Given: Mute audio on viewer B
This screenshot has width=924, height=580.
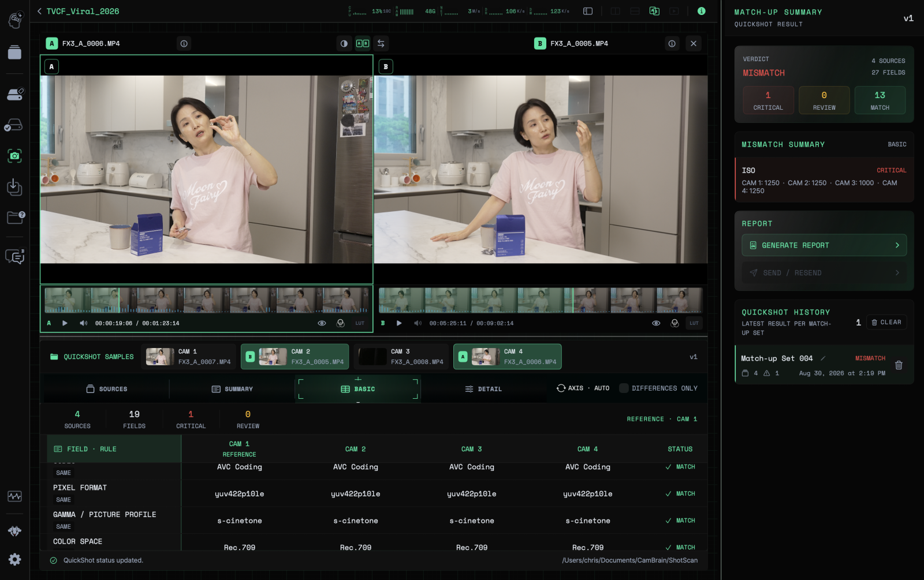Looking at the screenshot, I should tap(418, 323).
